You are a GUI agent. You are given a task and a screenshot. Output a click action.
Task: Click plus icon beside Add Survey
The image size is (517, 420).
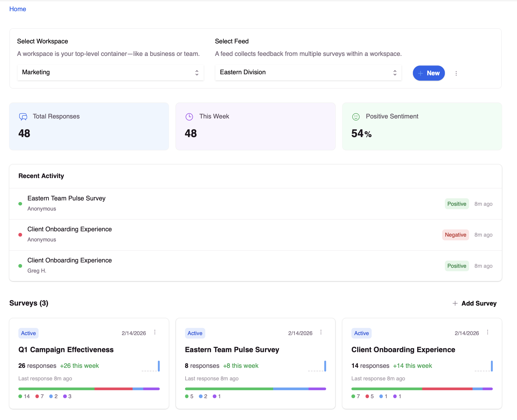click(x=455, y=303)
